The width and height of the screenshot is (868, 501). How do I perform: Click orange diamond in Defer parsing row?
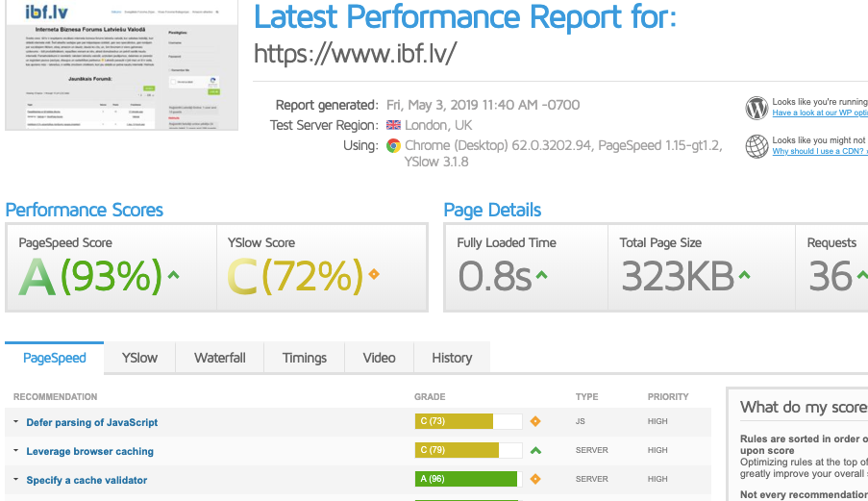pyautogui.click(x=535, y=421)
